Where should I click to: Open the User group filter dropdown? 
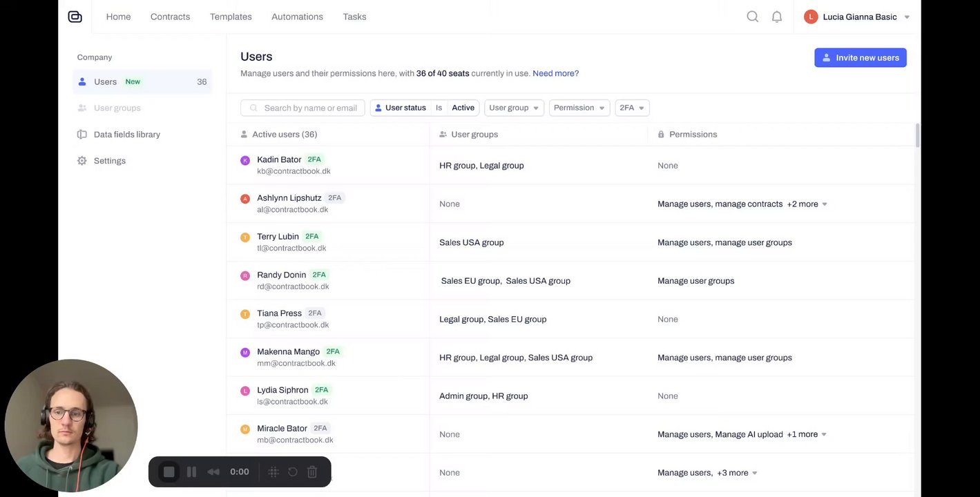point(514,108)
